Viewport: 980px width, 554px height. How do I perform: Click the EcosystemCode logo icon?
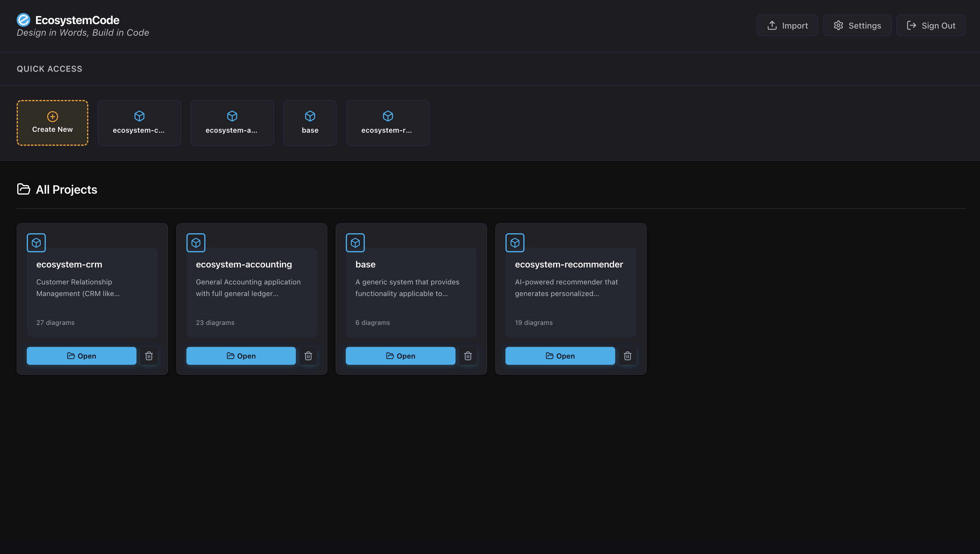point(23,19)
